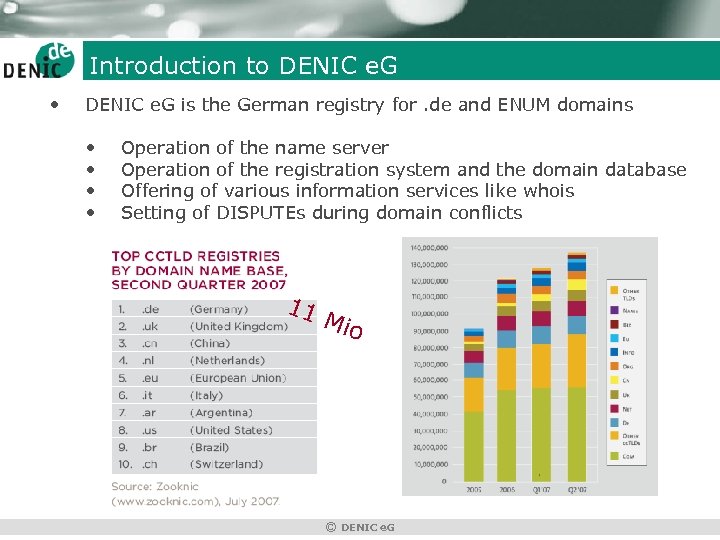Click the green Com segment of the Q2'07 bar

coord(577,434)
